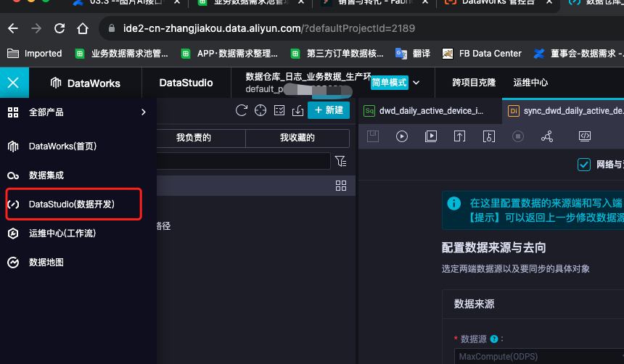This screenshot has width=624, height=364.
Task: Click the lock/steal-edit icon in editor toolbar
Action: point(489,136)
